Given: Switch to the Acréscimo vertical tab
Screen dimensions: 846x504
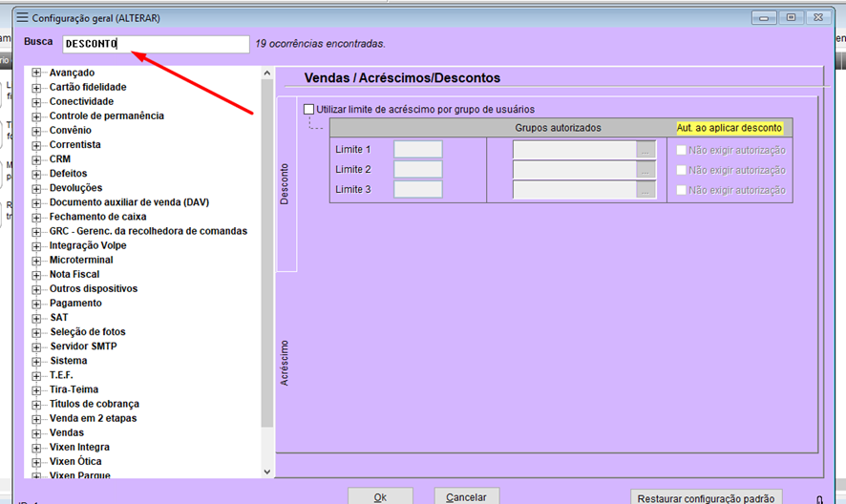Looking at the screenshot, I should (x=286, y=363).
